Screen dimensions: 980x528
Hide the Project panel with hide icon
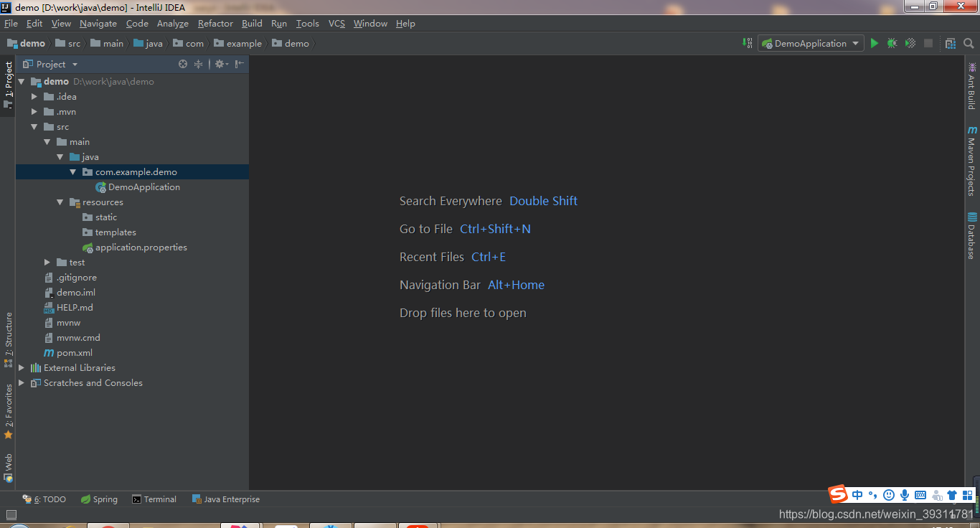pyautogui.click(x=240, y=64)
